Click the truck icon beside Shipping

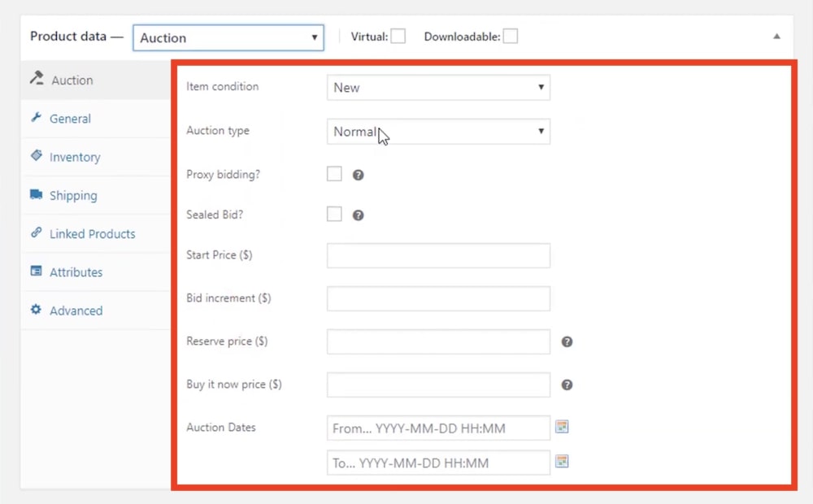(x=36, y=194)
